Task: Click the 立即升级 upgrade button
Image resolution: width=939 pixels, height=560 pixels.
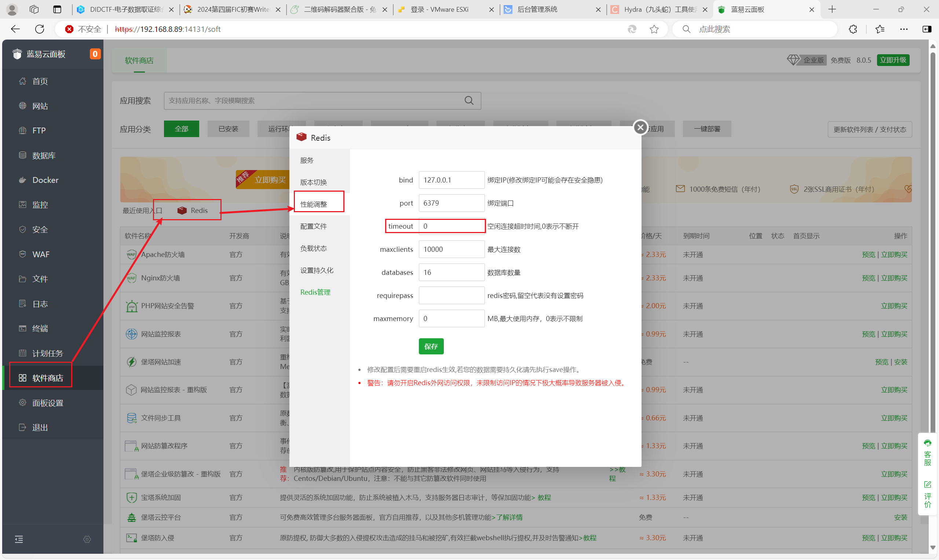Action: tap(892, 60)
